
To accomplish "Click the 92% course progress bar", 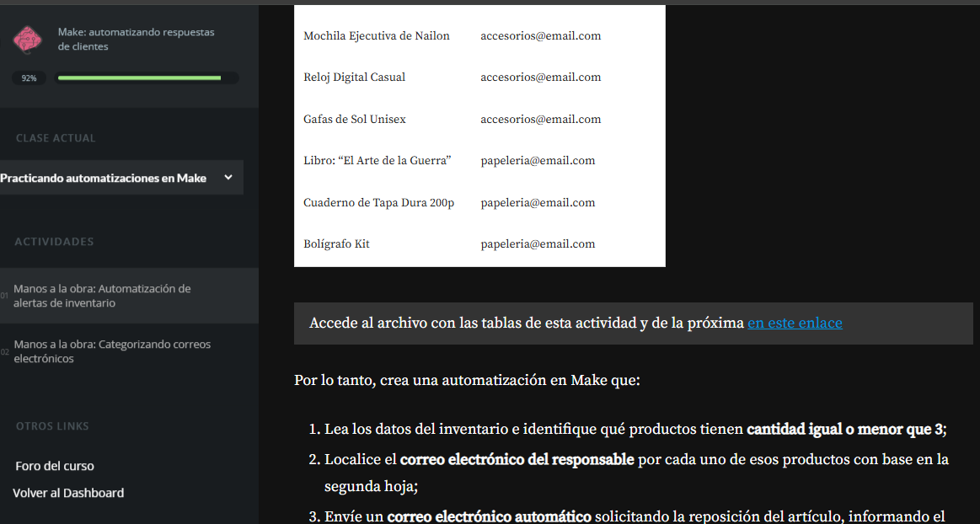I will 147,78.
